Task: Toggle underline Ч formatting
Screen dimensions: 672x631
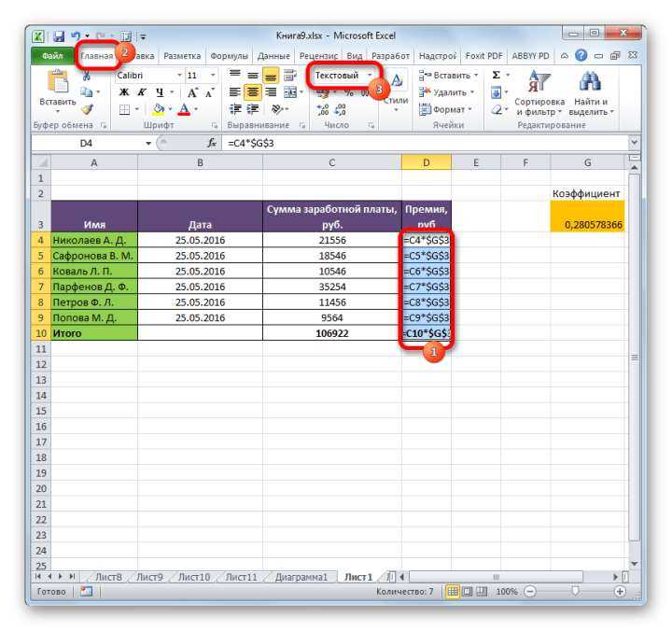Action: pyautogui.click(x=160, y=92)
